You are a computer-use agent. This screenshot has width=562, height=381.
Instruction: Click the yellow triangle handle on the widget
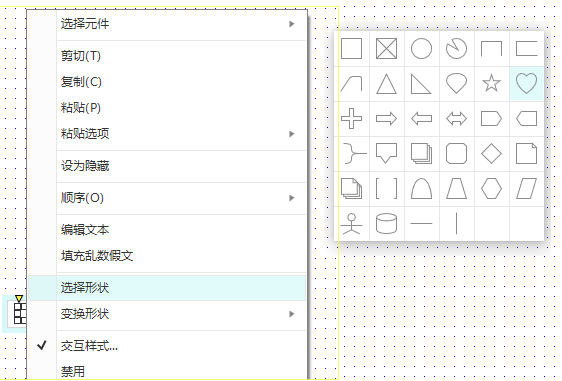click(19, 299)
